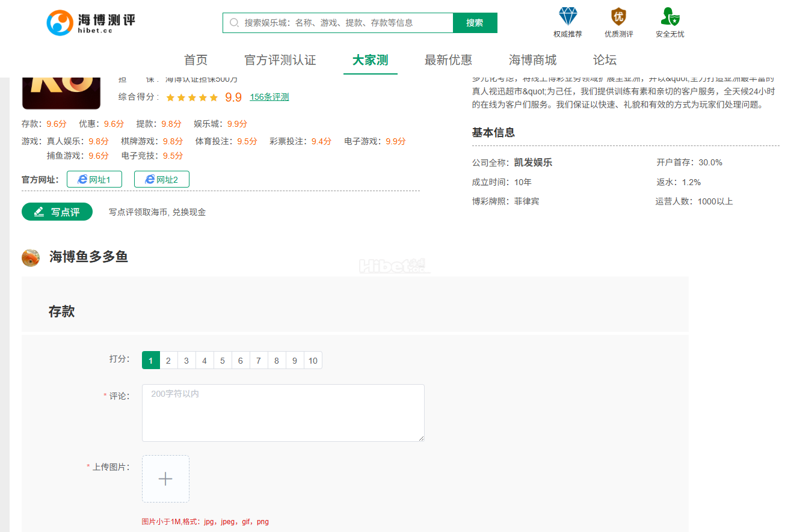
Task: Click the goldfish avatar icon
Action: 31,257
